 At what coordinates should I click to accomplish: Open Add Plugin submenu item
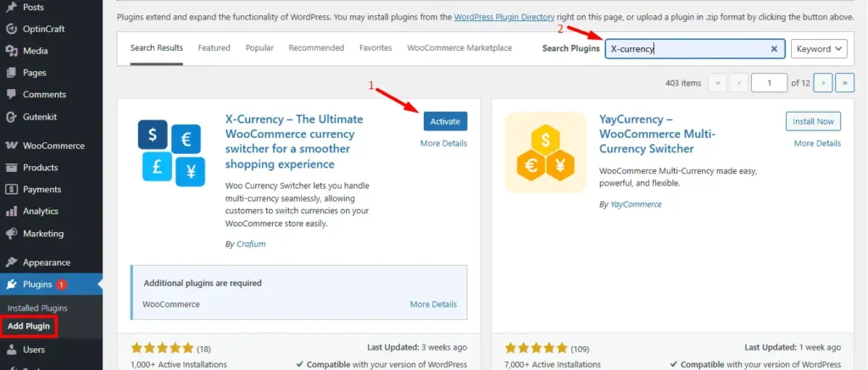(x=29, y=326)
